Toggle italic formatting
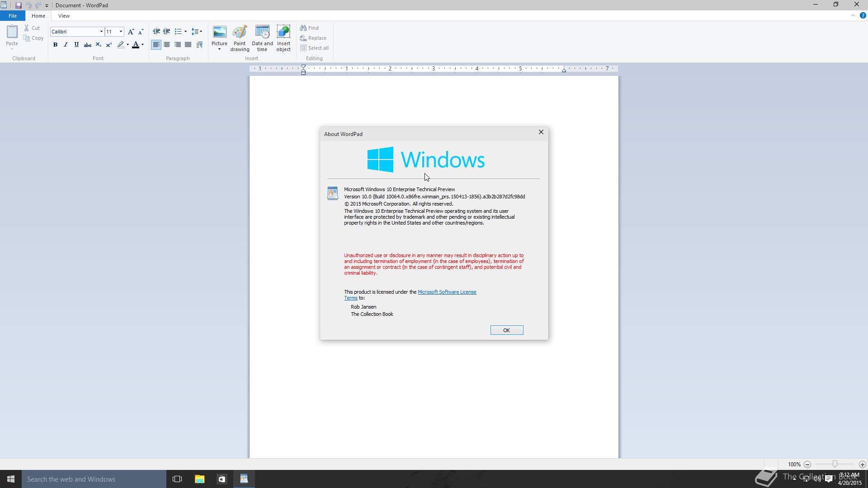 coord(66,45)
